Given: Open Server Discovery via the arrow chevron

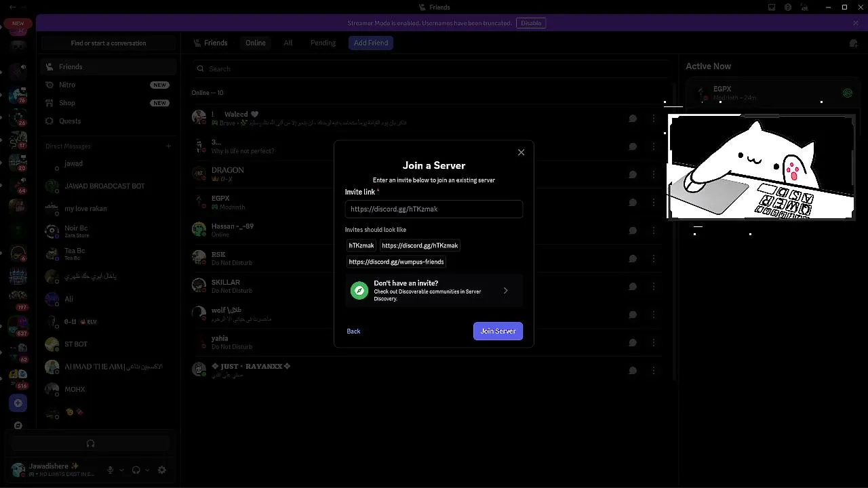Looking at the screenshot, I should pyautogui.click(x=505, y=291).
